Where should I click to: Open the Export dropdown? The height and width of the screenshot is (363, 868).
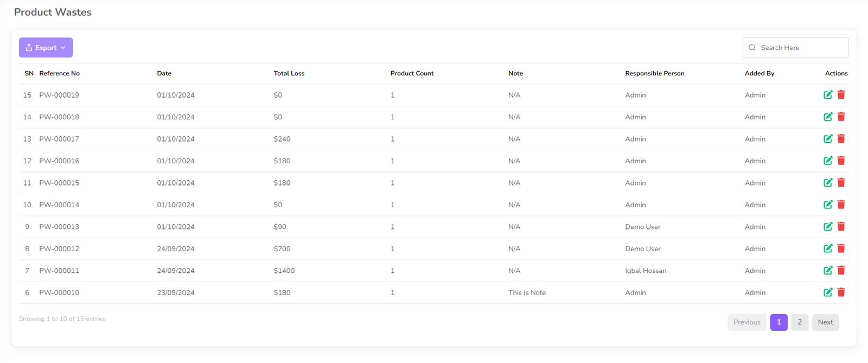tap(46, 48)
